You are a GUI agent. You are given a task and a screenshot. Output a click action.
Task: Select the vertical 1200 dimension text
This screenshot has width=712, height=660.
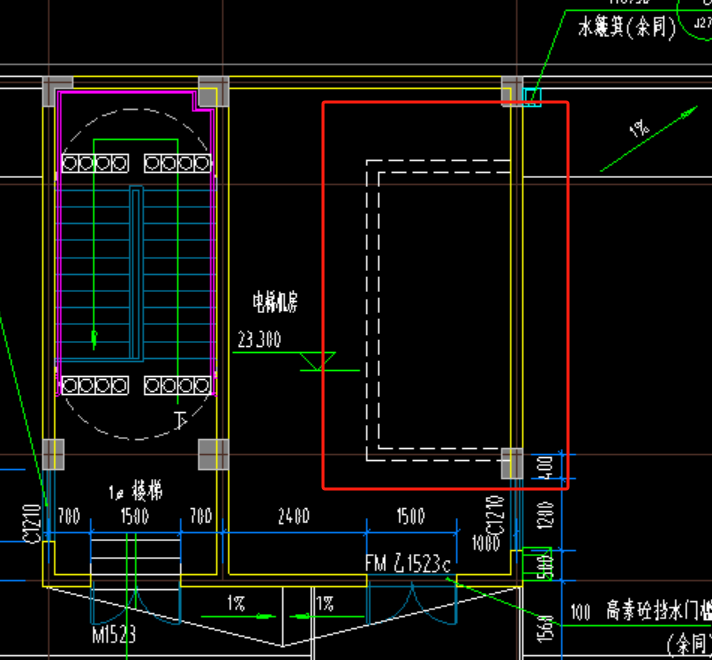[x=545, y=515]
